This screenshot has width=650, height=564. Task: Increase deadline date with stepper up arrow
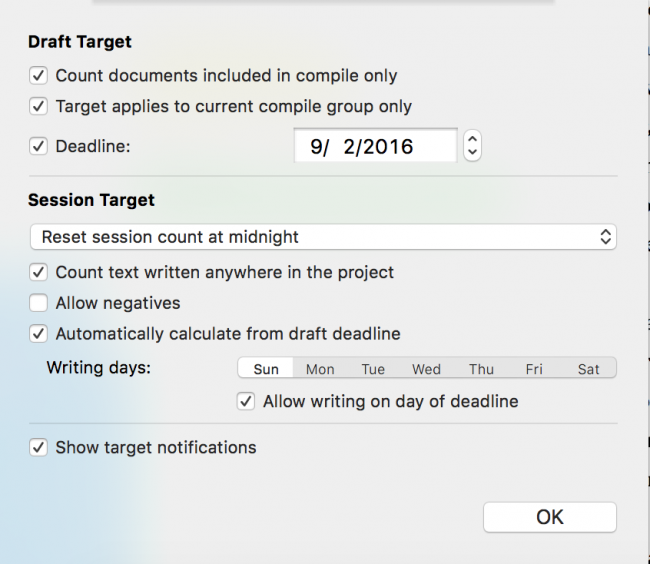pyautogui.click(x=473, y=139)
